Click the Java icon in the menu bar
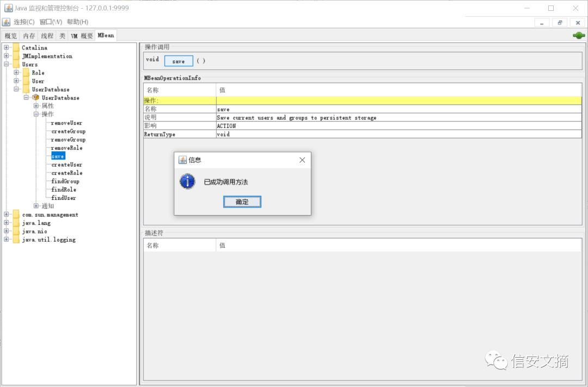This screenshot has height=387, width=588. coord(6,22)
